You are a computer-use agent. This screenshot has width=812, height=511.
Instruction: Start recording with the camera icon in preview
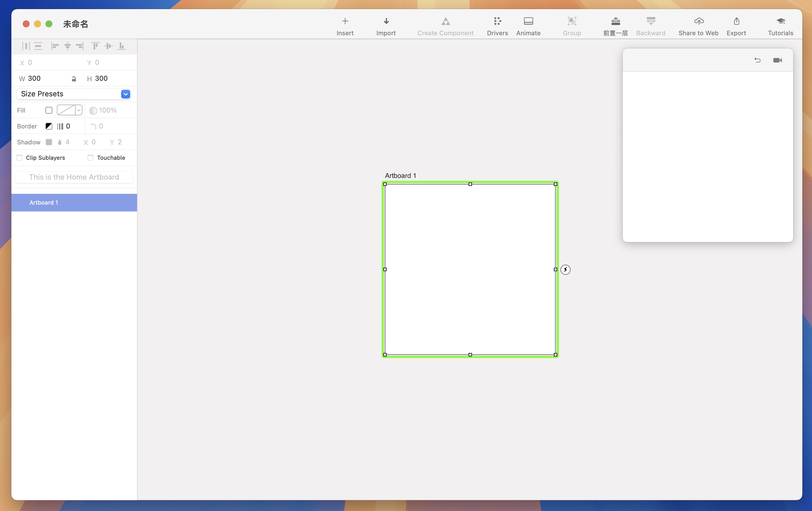pyautogui.click(x=778, y=60)
